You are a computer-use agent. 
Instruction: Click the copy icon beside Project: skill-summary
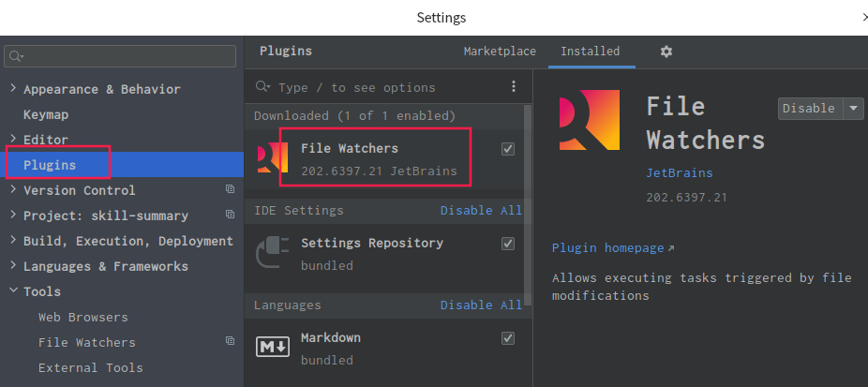pyautogui.click(x=231, y=215)
